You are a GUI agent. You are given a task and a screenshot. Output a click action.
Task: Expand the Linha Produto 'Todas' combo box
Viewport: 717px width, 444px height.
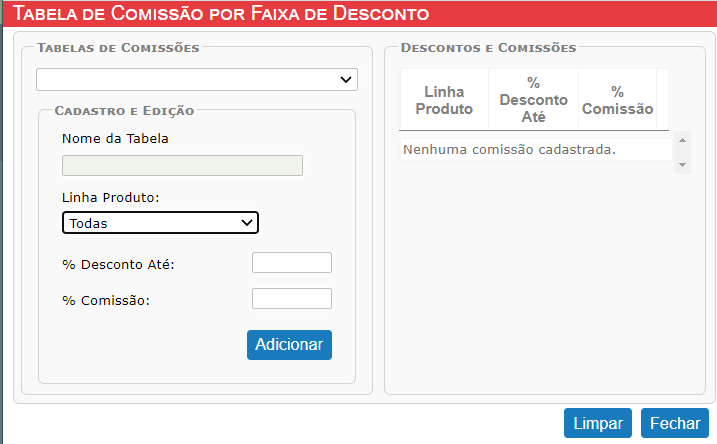[161, 223]
